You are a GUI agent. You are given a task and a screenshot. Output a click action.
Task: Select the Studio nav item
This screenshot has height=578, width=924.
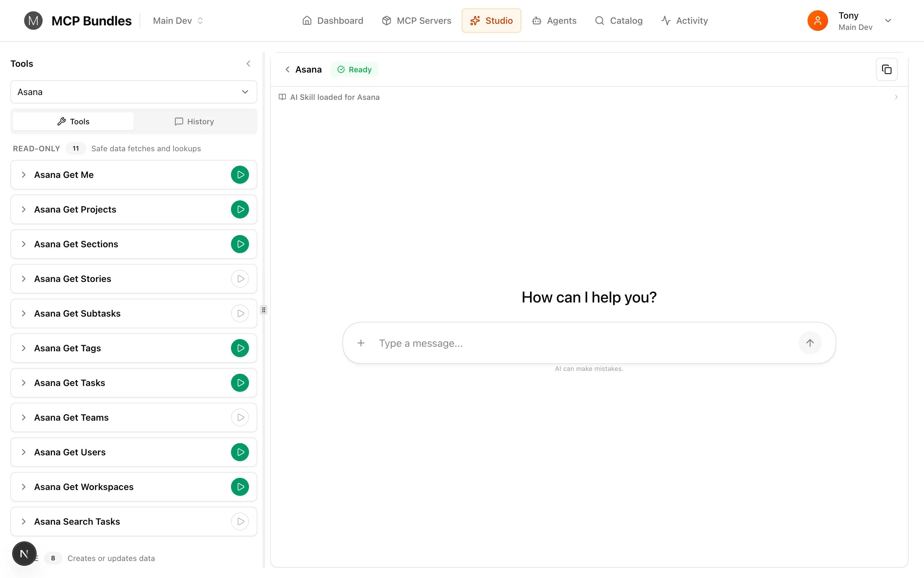click(x=492, y=21)
